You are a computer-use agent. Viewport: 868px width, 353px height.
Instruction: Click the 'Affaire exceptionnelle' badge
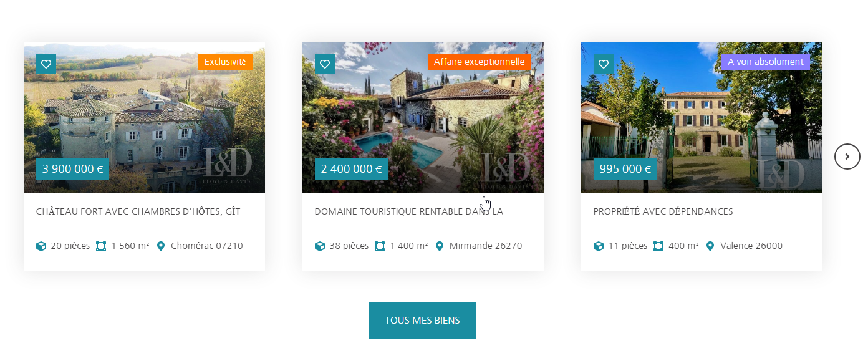tap(479, 62)
